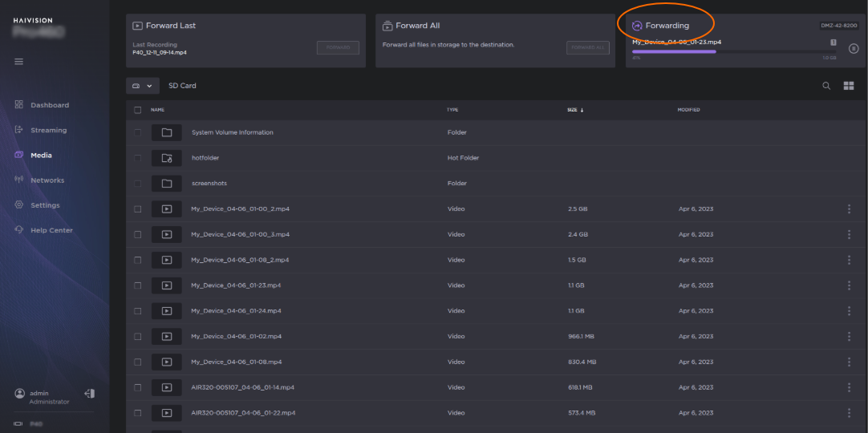Click the search icon above file list

click(x=826, y=86)
